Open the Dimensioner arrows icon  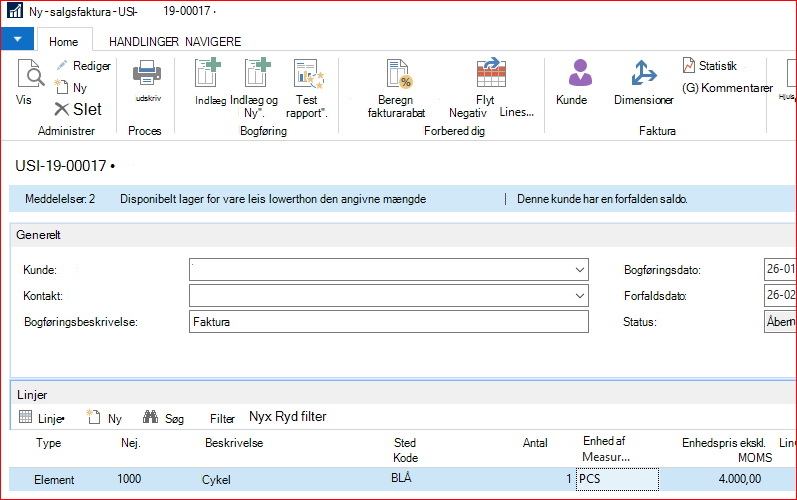tap(643, 73)
